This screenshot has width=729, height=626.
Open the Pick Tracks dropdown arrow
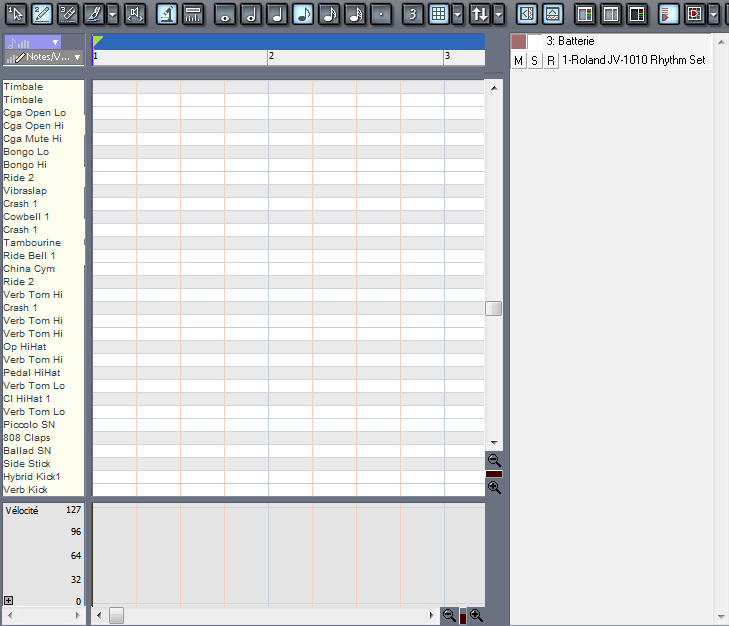tap(498, 14)
